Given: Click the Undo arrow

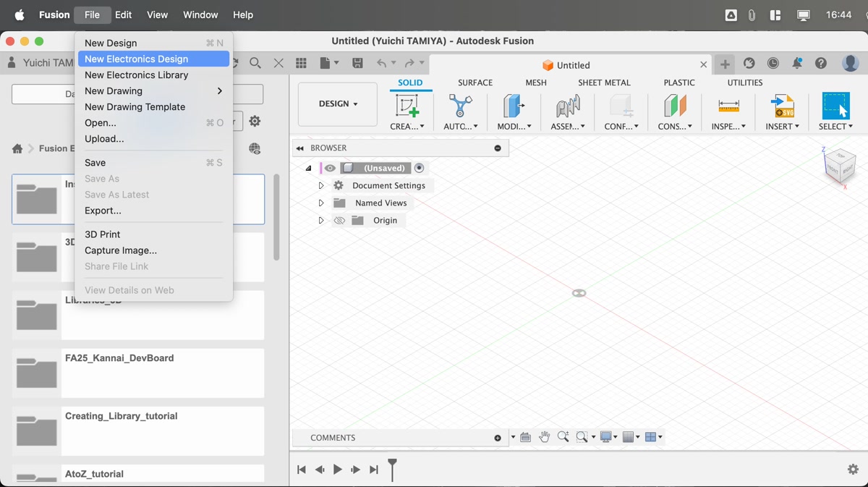Looking at the screenshot, I should (381, 64).
